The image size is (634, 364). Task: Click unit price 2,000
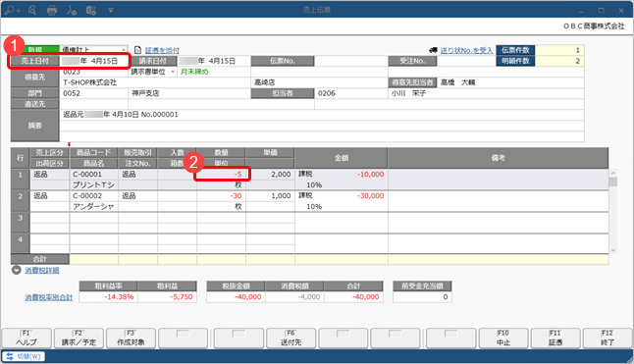(x=281, y=174)
